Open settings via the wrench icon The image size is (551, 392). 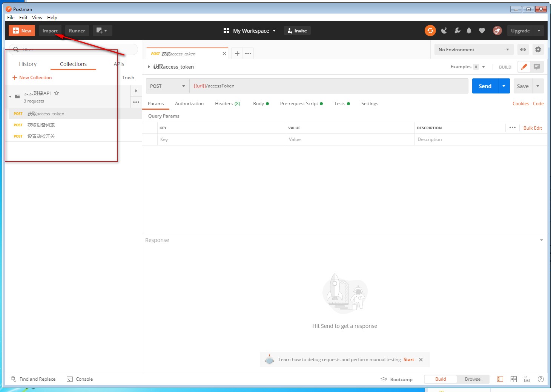[457, 31]
